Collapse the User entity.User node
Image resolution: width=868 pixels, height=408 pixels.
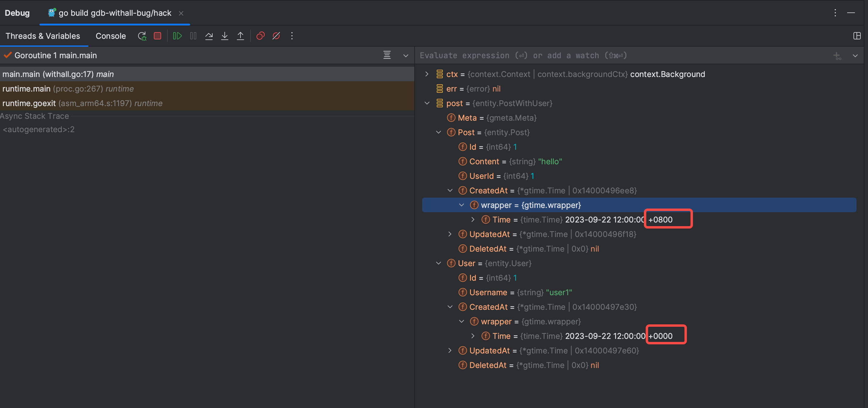pyautogui.click(x=438, y=263)
